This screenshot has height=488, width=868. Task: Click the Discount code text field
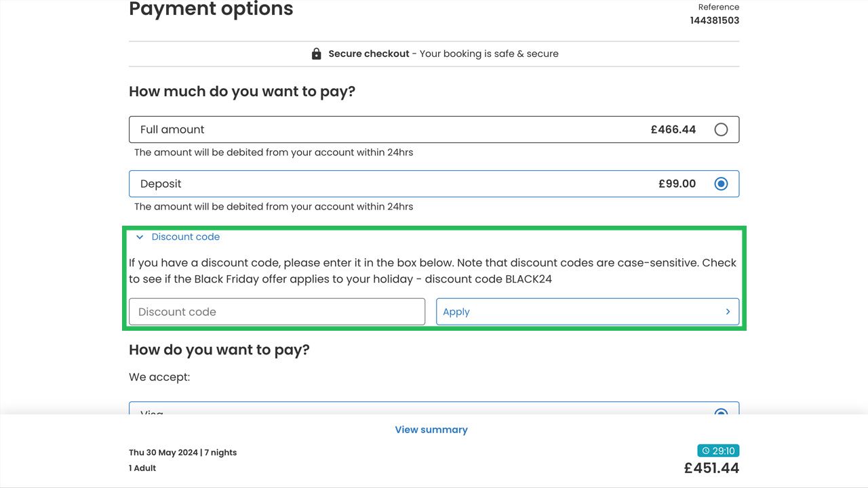277,312
